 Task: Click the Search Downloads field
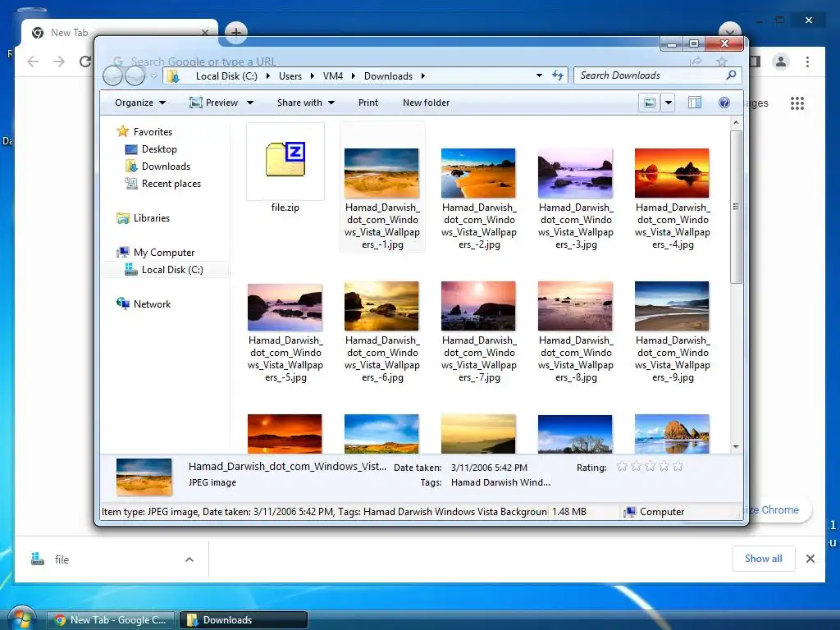point(657,75)
